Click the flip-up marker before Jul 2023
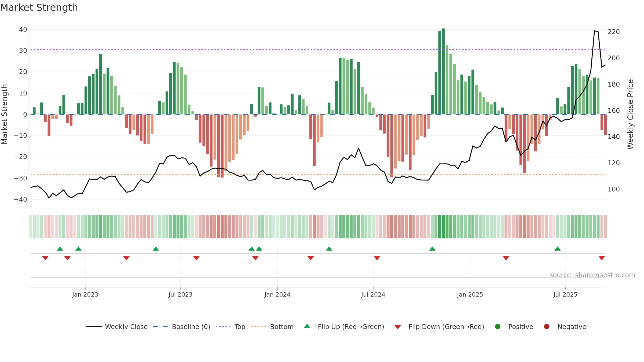The width and height of the screenshot is (644, 362). tap(156, 249)
